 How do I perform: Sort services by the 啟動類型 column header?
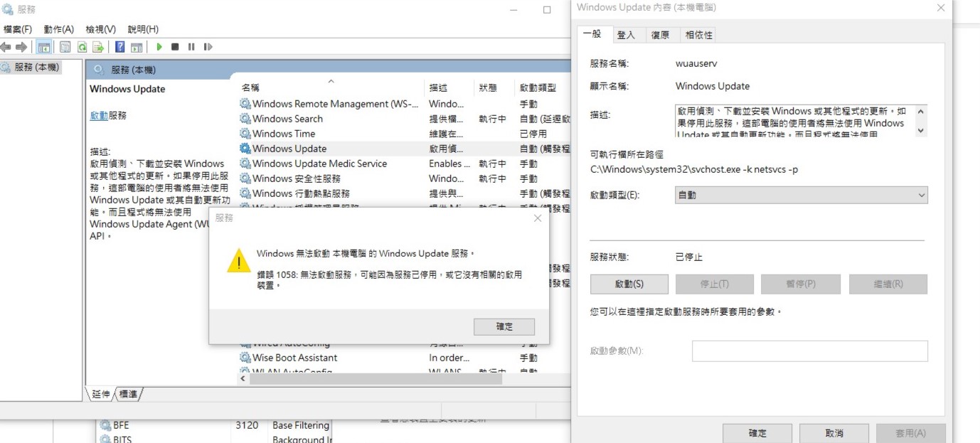[538, 87]
